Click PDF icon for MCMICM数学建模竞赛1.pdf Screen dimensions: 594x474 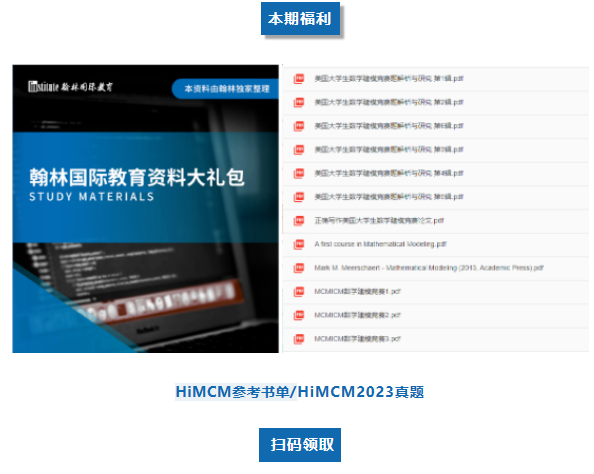click(x=299, y=291)
